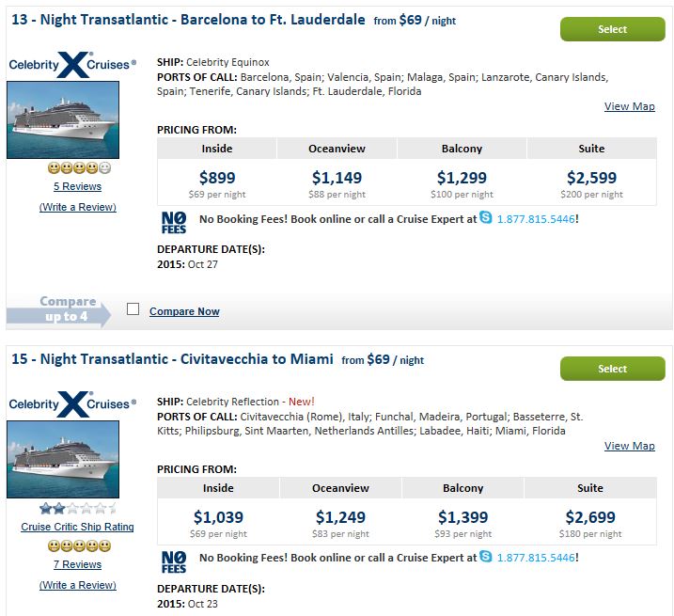Tick the Compare Now checkbox
The width and height of the screenshot is (674, 616).
click(x=133, y=308)
